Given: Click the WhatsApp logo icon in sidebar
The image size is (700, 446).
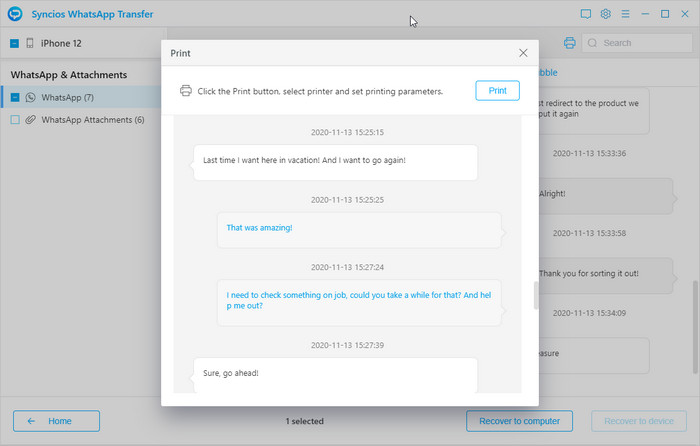Looking at the screenshot, I should pyautogui.click(x=30, y=97).
